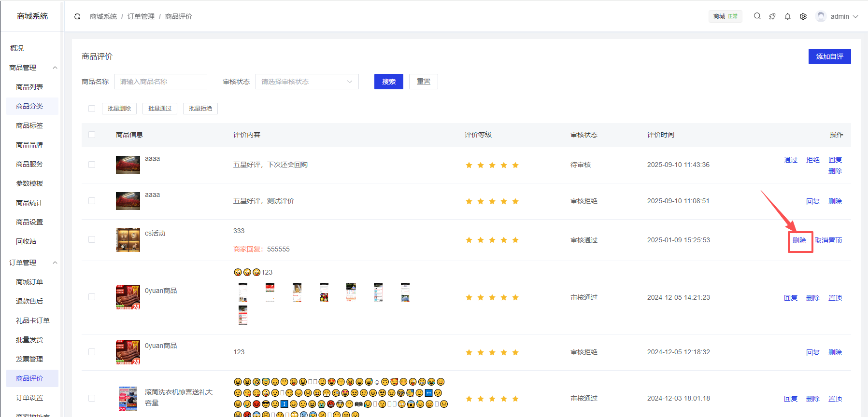Click the 添加自评 button
The height and width of the screenshot is (417, 868).
(829, 56)
